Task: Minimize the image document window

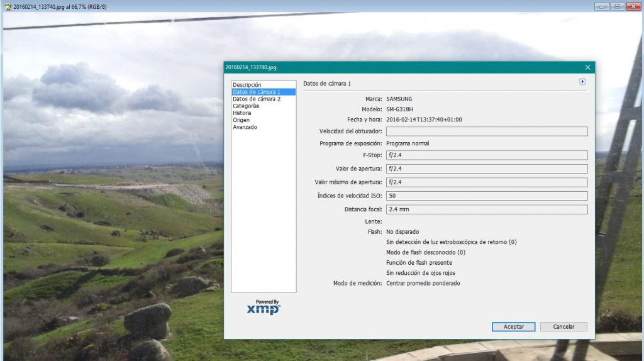Action: (x=602, y=6)
